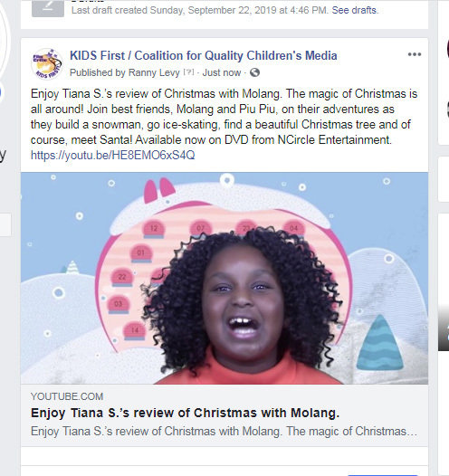Open the See drafts link
Screen dimensions: 449x476
(x=354, y=10)
